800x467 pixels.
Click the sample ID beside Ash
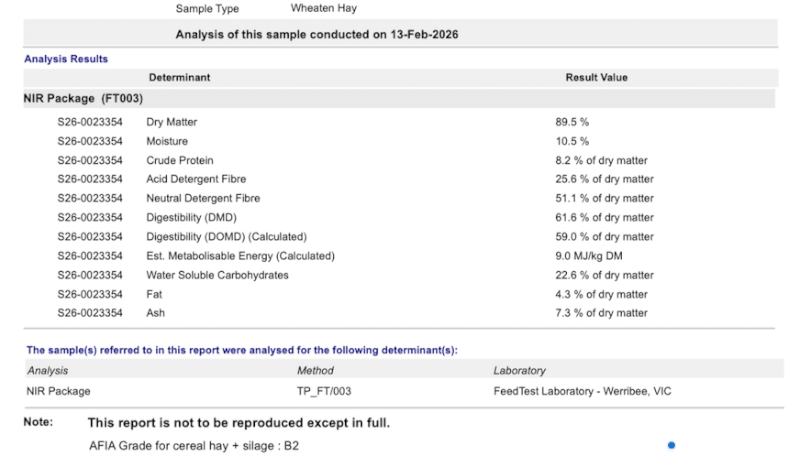(90, 313)
